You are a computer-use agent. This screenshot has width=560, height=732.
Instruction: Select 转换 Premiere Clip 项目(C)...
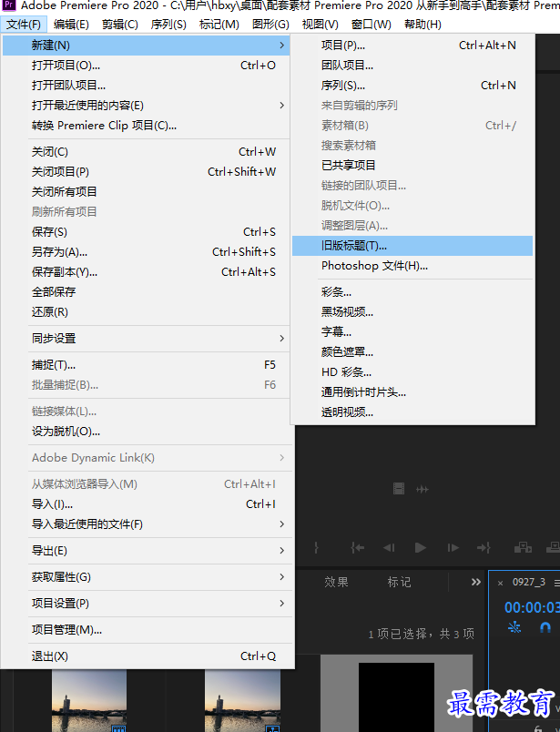[147, 126]
